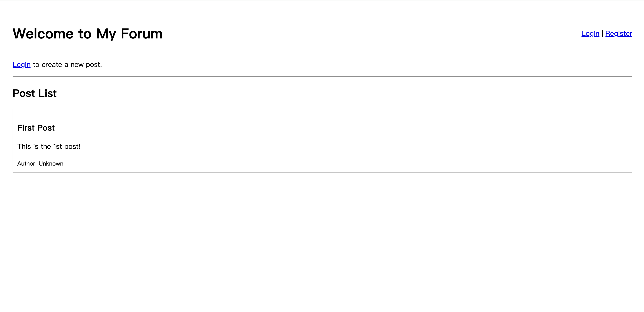Click the word "List" in the section heading
This screenshot has height=312, width=644.
pyautogui.click(x=48, y=93)
